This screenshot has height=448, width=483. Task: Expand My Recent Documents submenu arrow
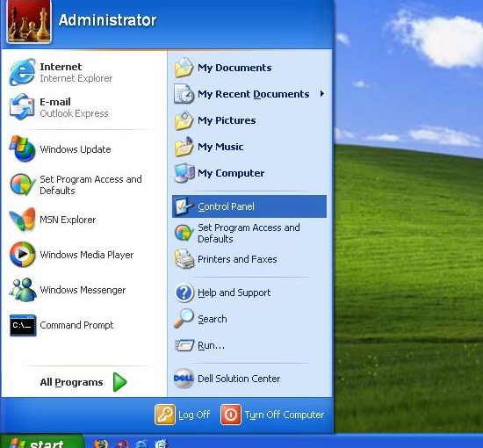322,94
